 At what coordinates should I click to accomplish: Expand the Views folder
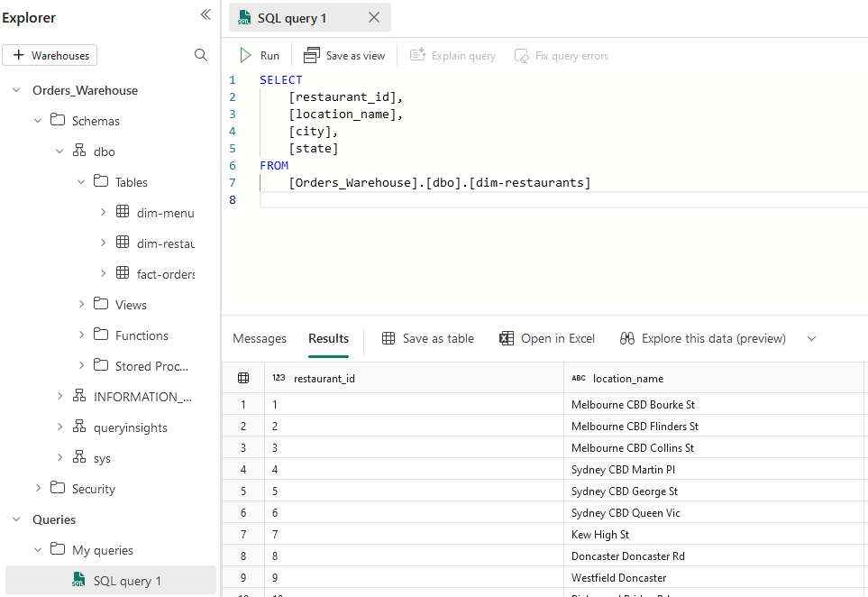[x=81, y=304]
